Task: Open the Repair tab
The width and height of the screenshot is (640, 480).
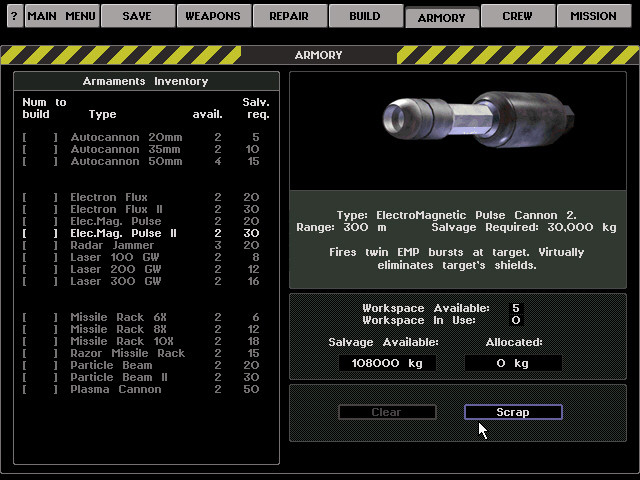Action: [289, 16]
